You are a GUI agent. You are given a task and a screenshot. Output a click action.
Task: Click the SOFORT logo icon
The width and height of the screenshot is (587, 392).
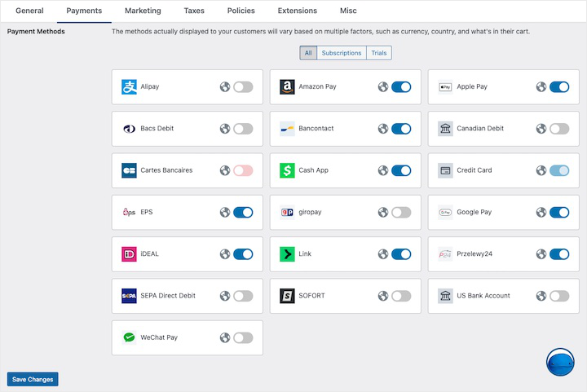pos(287,296)
